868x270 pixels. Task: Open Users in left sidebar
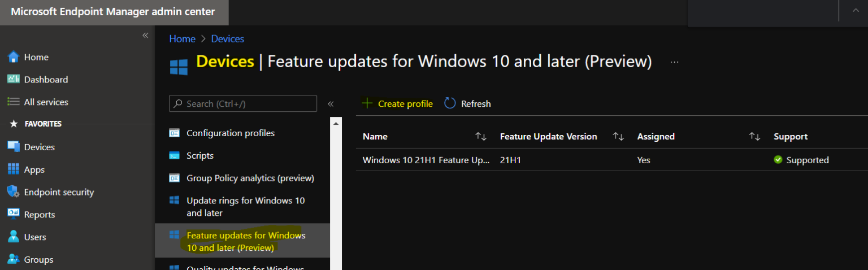pos(35,237)
